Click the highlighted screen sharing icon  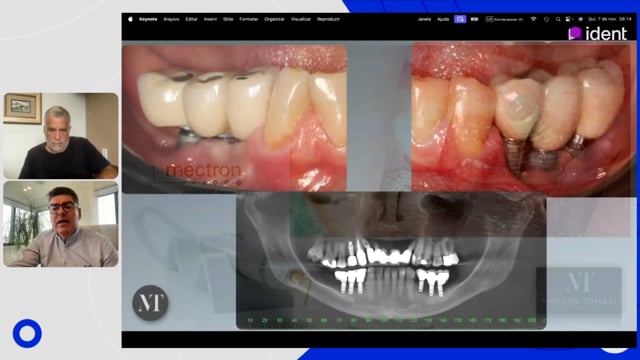[460, 19]
